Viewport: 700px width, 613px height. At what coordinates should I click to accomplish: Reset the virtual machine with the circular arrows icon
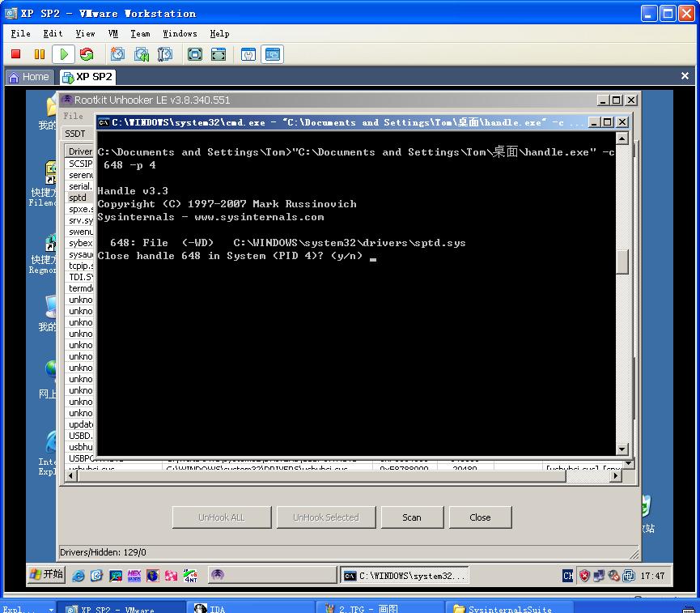point(87,54)
